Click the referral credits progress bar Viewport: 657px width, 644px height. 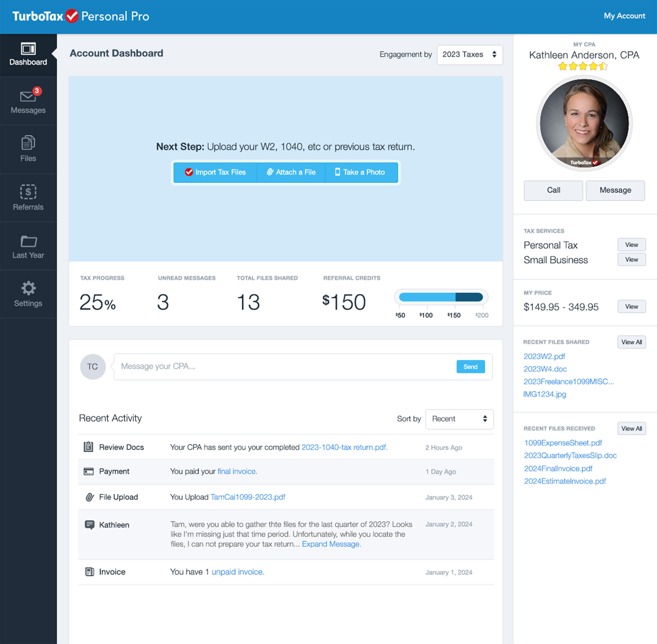441,297
